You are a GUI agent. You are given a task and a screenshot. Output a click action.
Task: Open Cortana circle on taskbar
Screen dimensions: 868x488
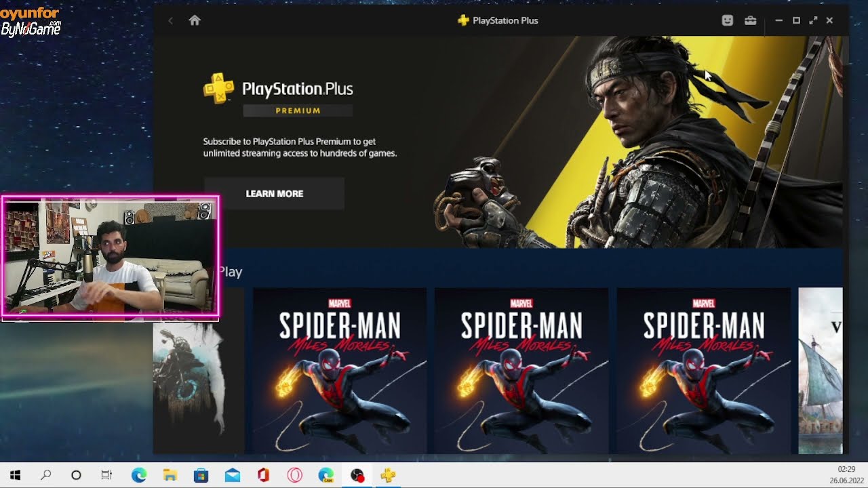point(76,476)
